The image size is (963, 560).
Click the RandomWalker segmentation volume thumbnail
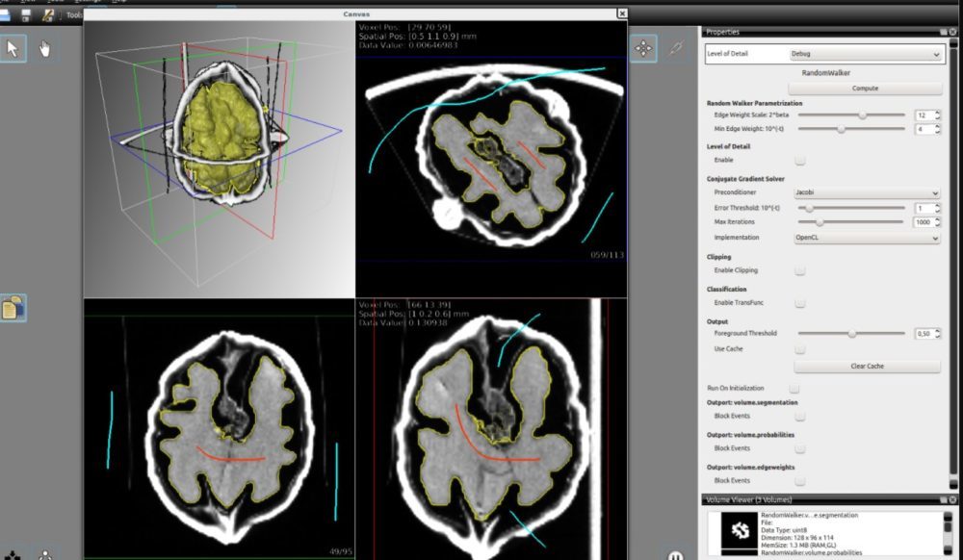741,531
